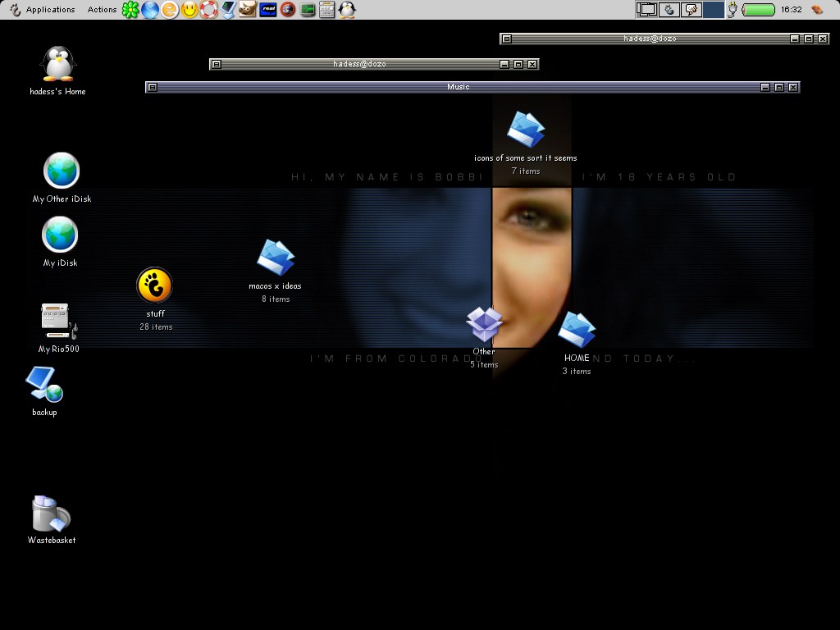Click the penguin icon in top panel

click(x=347, y=10)
